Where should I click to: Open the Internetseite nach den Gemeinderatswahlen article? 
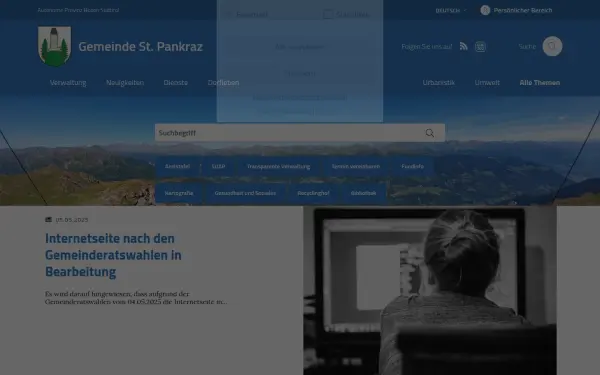113,255
